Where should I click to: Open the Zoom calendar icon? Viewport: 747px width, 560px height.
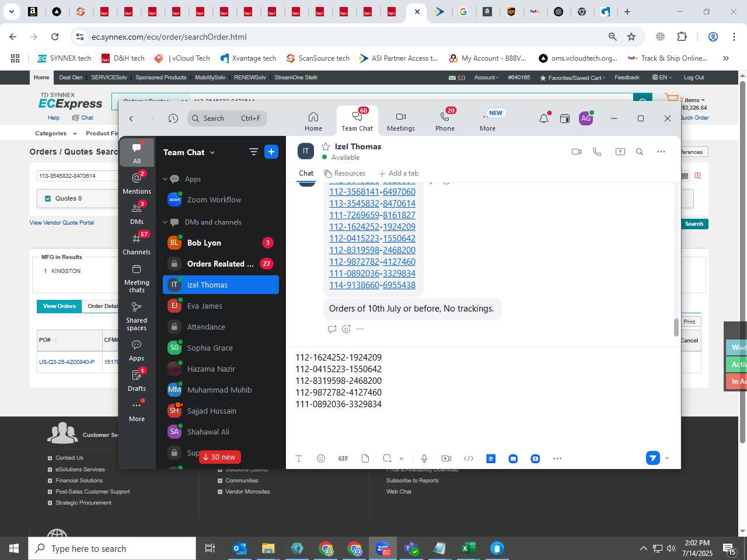(x=565, y=118)
